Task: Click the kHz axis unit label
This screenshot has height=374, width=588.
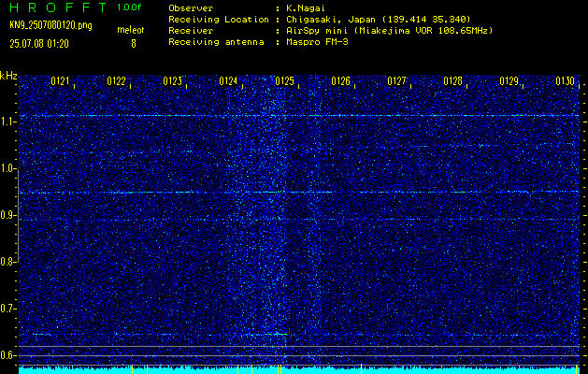Action: [8, 76]
